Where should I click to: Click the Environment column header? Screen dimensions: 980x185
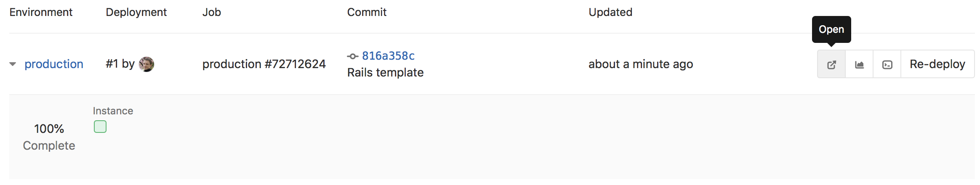(41, 12)
